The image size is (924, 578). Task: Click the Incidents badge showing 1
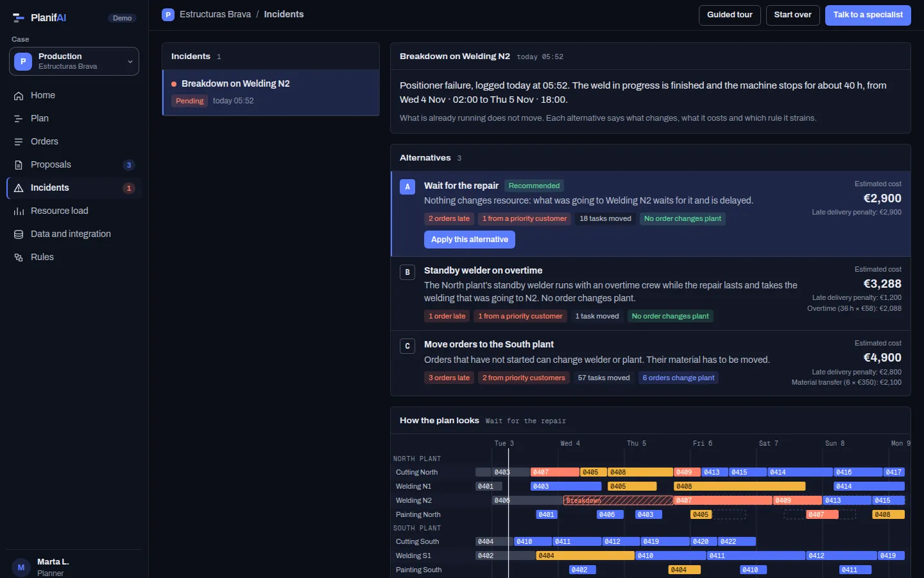click(129, 188)
